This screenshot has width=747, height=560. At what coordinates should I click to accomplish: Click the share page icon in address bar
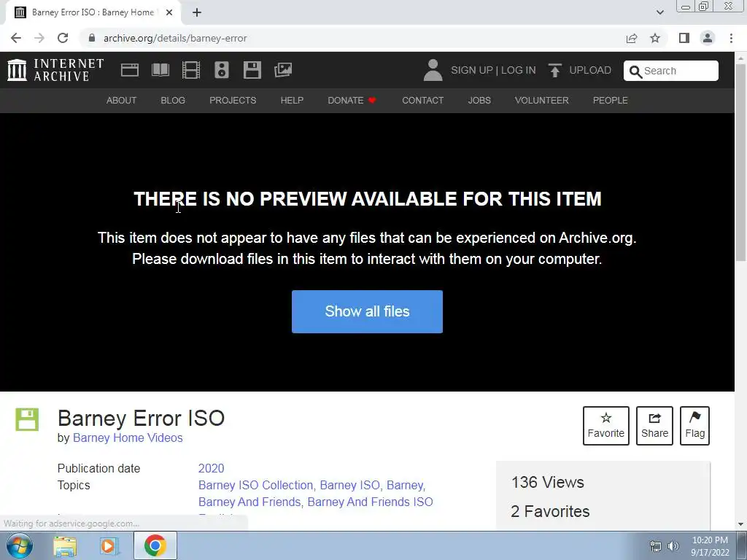click(632, 38)
